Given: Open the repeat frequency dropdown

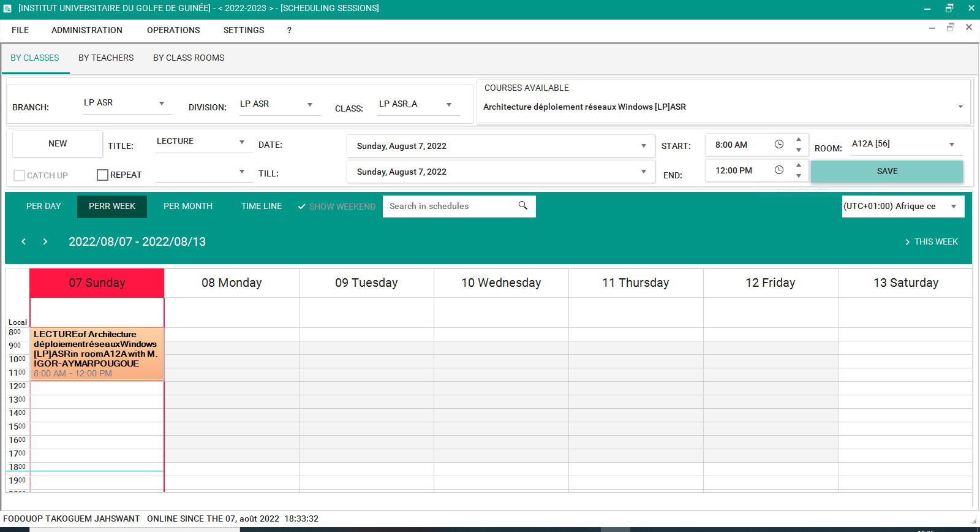Looking at the screenshot, I should pyautogui.click(x=242, y=172).
